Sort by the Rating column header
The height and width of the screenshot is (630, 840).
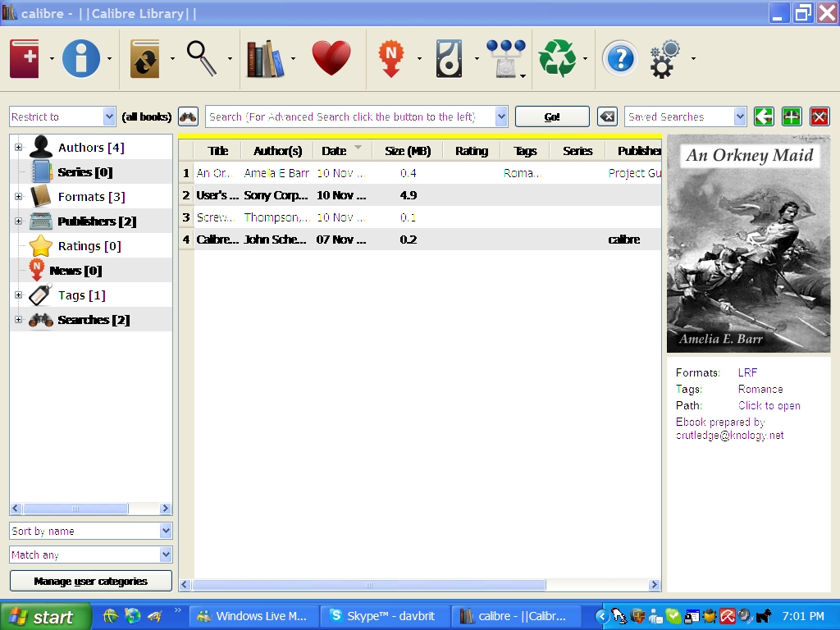point(472,151)
